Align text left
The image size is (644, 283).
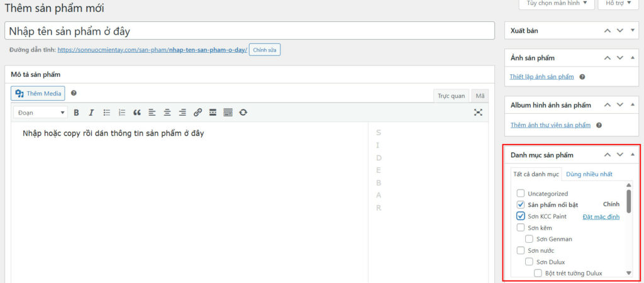(x=152, y=113)
